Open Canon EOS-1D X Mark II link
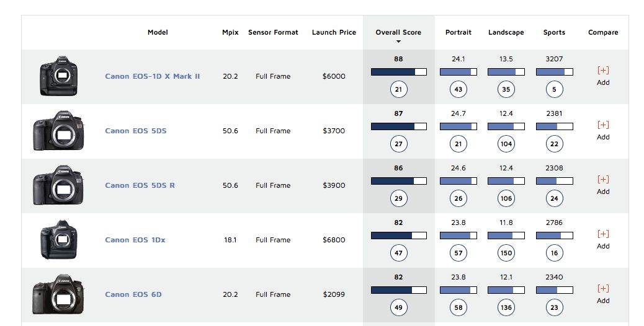644x326 pixels. [153, 76]
